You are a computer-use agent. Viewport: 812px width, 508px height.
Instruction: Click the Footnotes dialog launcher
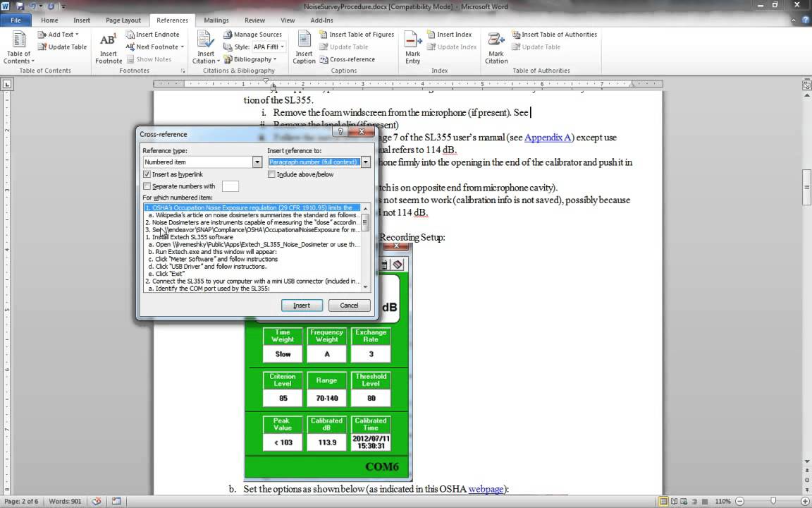tap(183, 71)
